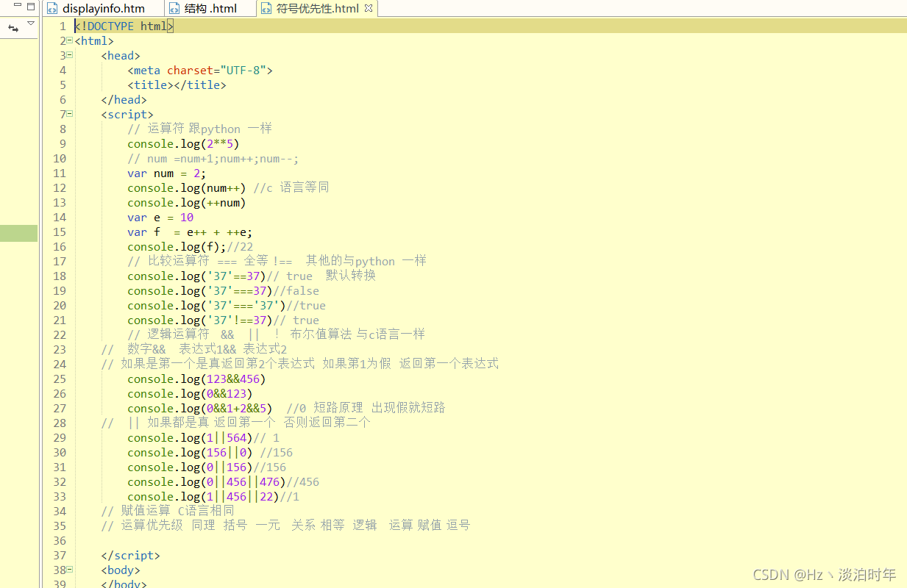Click the comment '运算符 跟python 一样'
This screenshot has height=588, width=907.
tap(199, 129)
